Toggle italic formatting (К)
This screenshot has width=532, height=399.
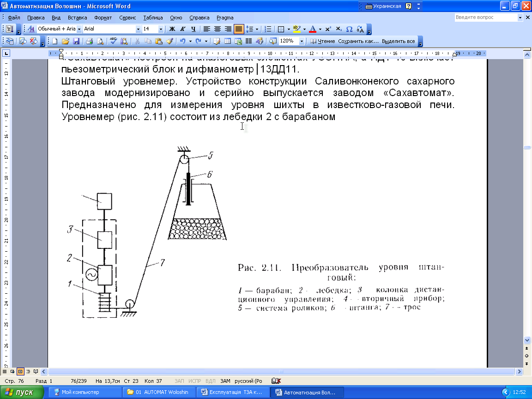(182, 29)
